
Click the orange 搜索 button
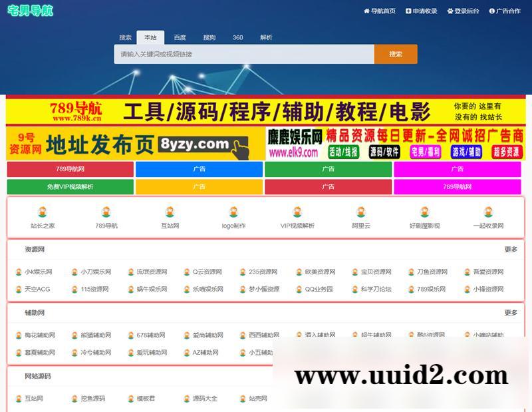[x=395, y=53]
